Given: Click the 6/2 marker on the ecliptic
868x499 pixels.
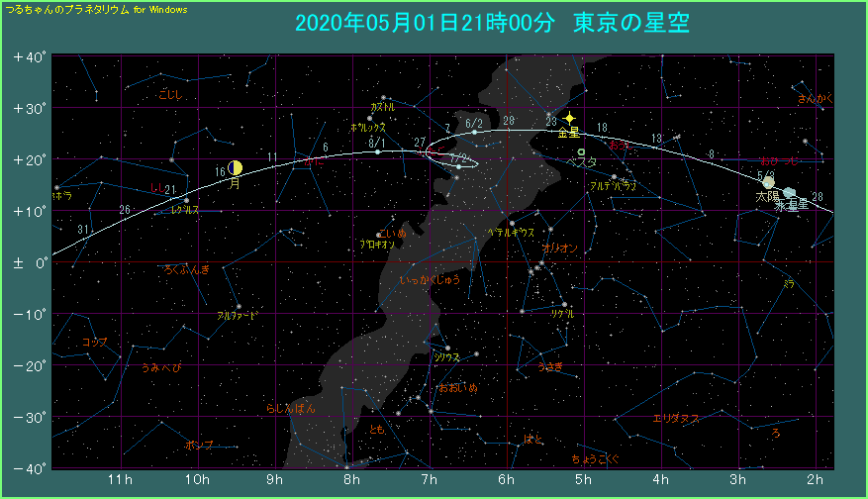Looking at the screenshot, I should click(472, 122).
